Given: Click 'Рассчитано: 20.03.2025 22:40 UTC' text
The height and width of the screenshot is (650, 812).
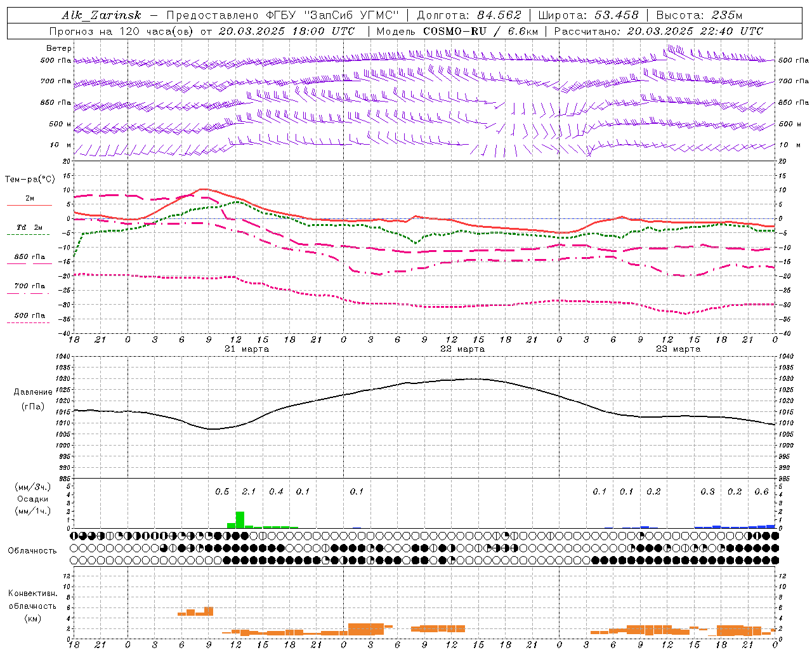Looking at the screenshot, I should pyautogui.click(x=658, y=31).
